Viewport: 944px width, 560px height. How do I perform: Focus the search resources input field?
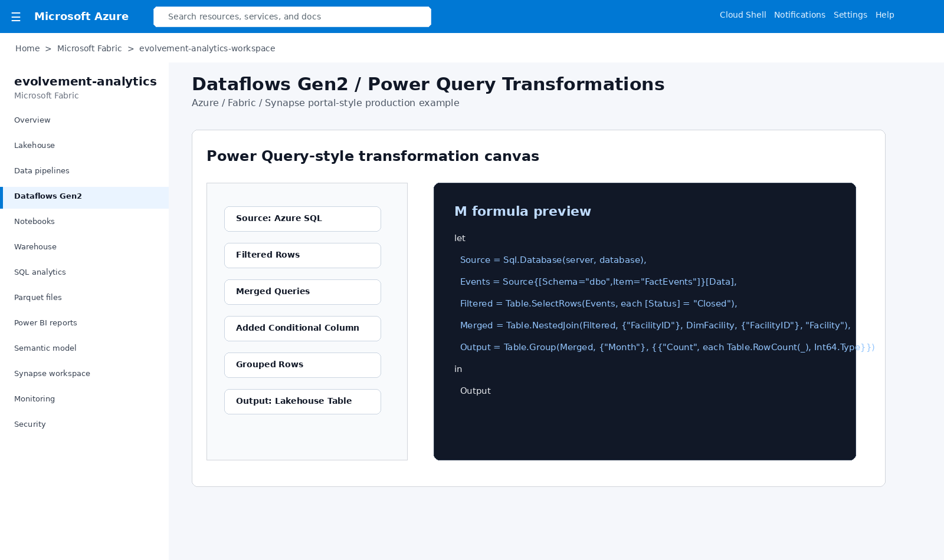click(x=292, y=17)
